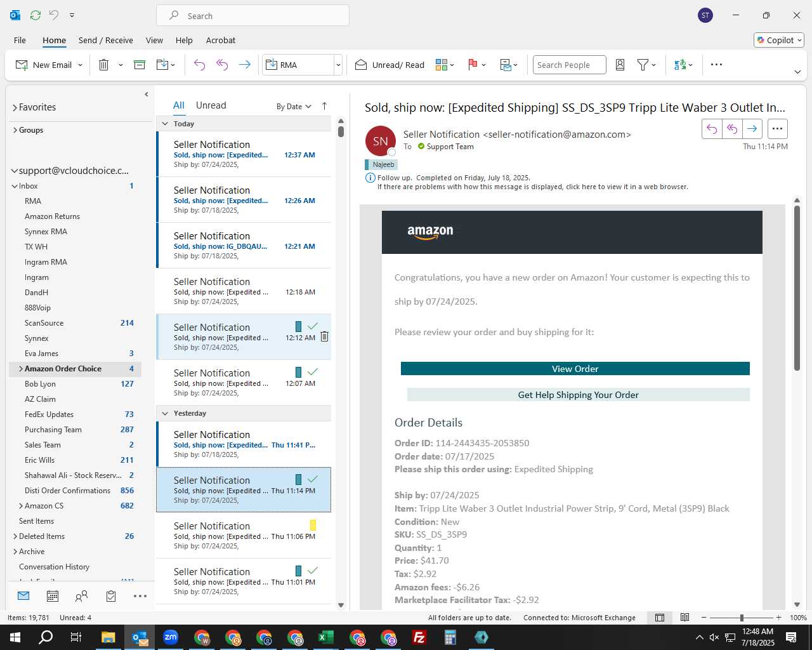The width and height of the screenshot is (812, 650).
Task: Open the By Date sort dropdown
Action: pyautogui.click(x=294, y=107)
